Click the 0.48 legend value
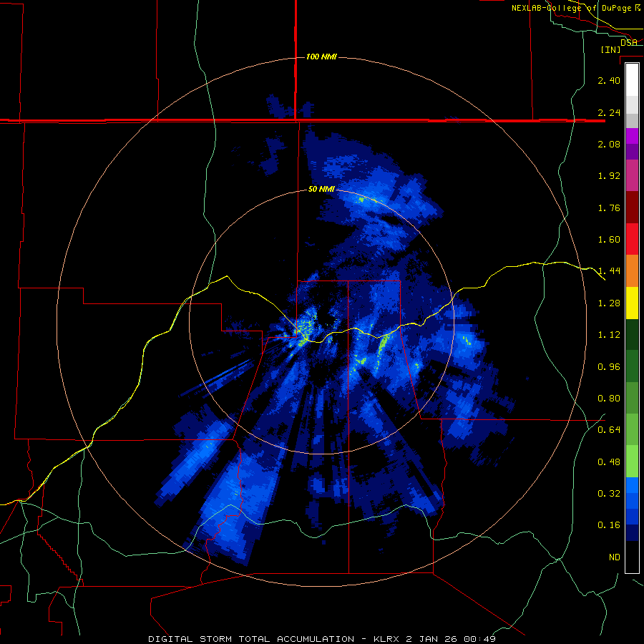The height and width of the screenshot is (644, 644). point(609,462)
